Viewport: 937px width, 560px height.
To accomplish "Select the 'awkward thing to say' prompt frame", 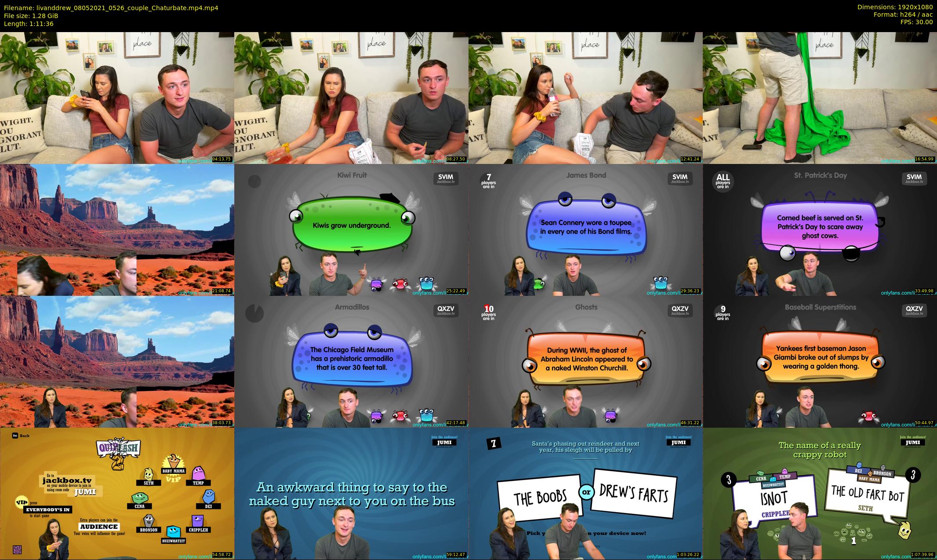I will (x=351, y=494).
